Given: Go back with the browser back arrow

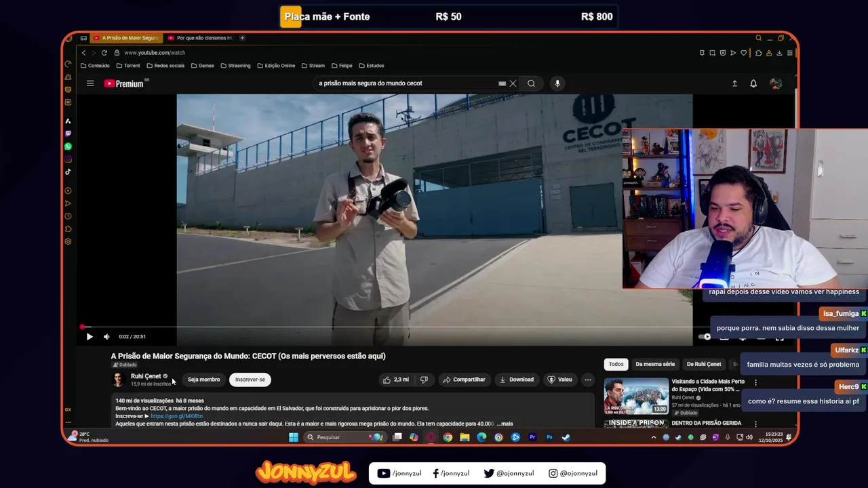Looking at the screenshot, I should point(83,53).
